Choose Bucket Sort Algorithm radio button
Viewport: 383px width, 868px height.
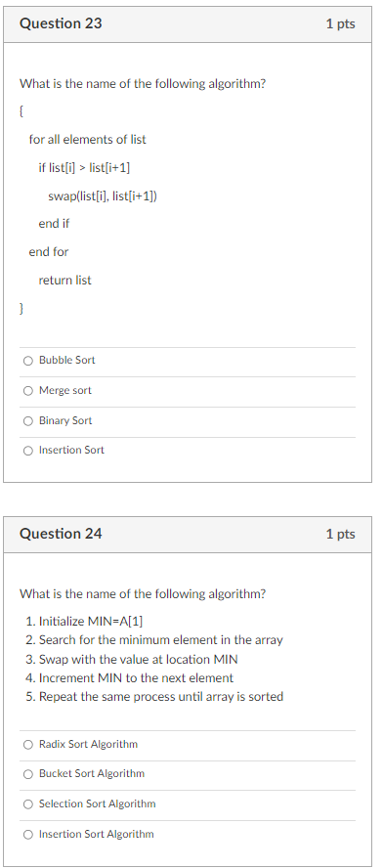28,774
